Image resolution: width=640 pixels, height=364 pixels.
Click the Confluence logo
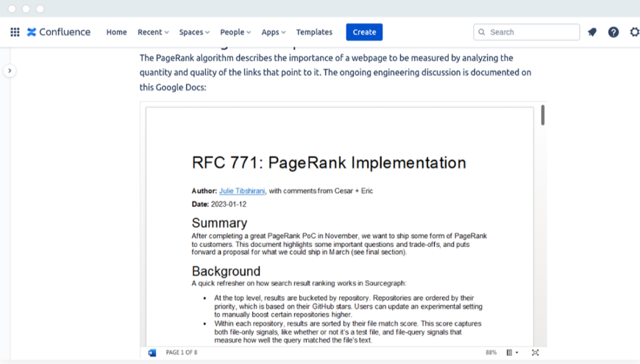pos(59,32)
